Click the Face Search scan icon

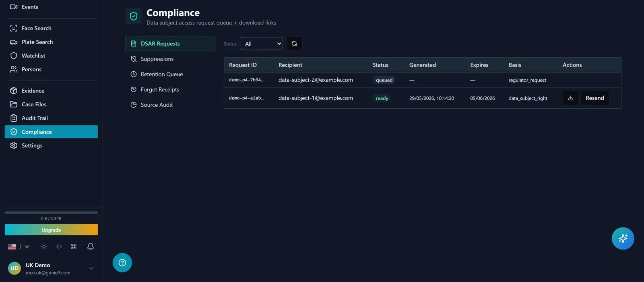(14, 28)
